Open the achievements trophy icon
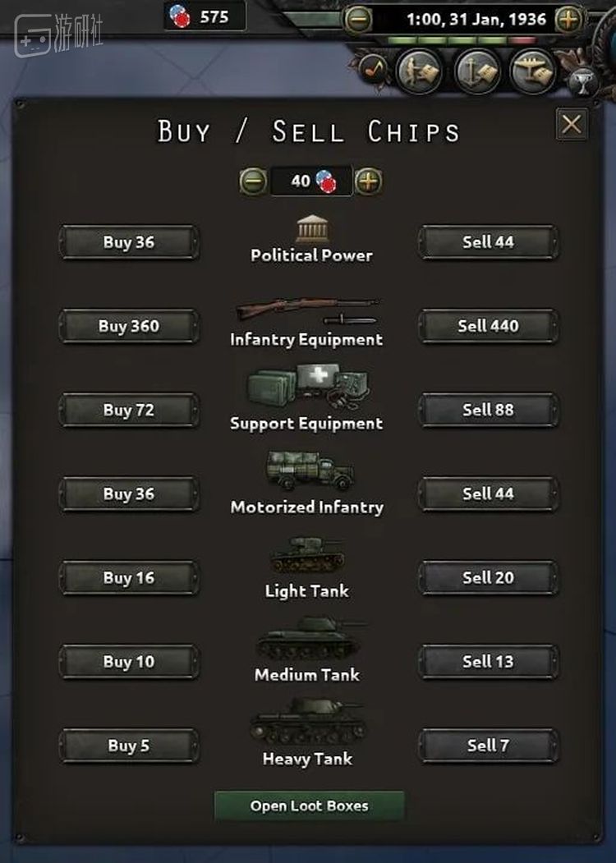The image size is (616, 863). pyautogui.click(x=582, y=81)
